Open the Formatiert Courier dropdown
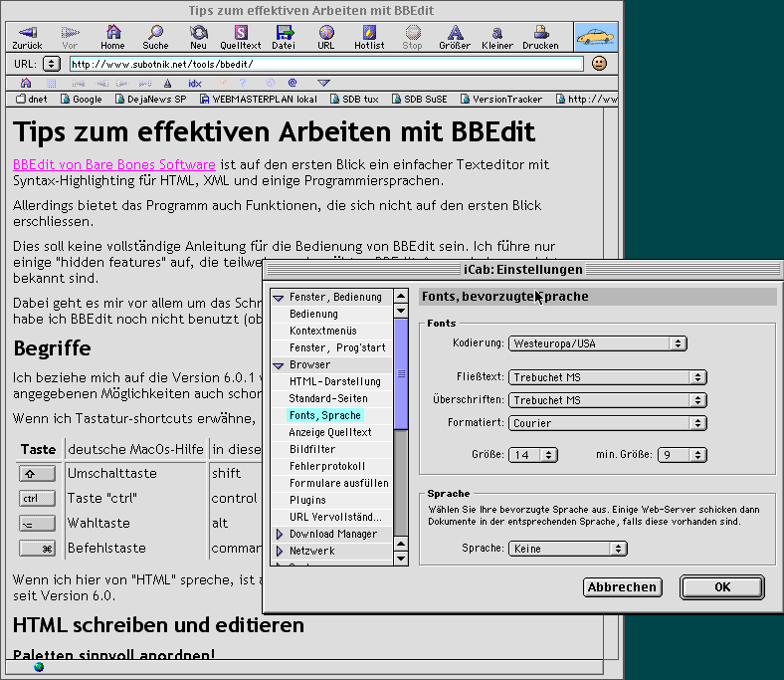 [x=608, y=423]
